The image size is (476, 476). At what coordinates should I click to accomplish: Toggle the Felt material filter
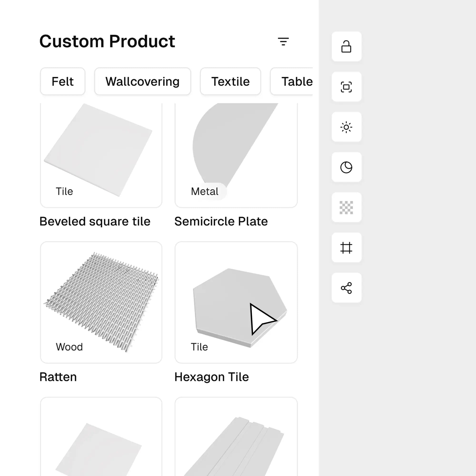[62, 81]
